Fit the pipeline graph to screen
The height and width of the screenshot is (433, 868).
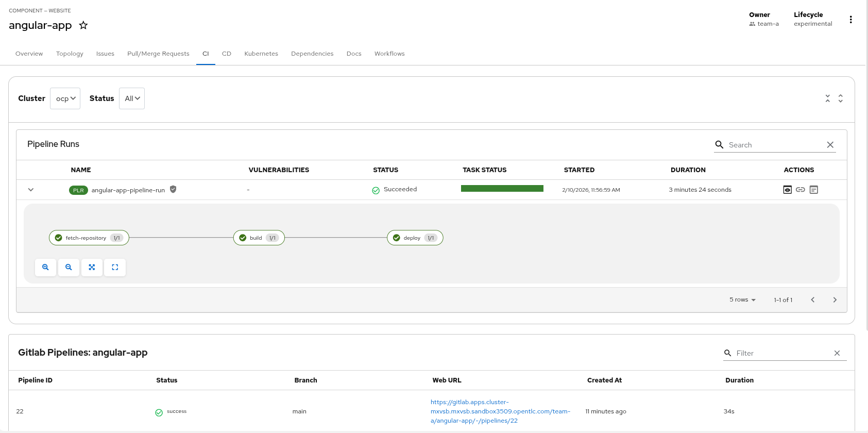pos(92,267)
